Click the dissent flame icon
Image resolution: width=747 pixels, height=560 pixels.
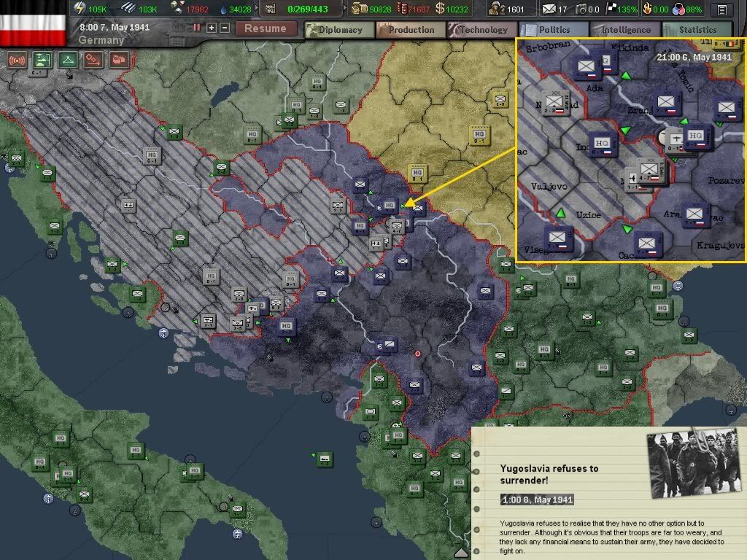(x=648, y=8)
